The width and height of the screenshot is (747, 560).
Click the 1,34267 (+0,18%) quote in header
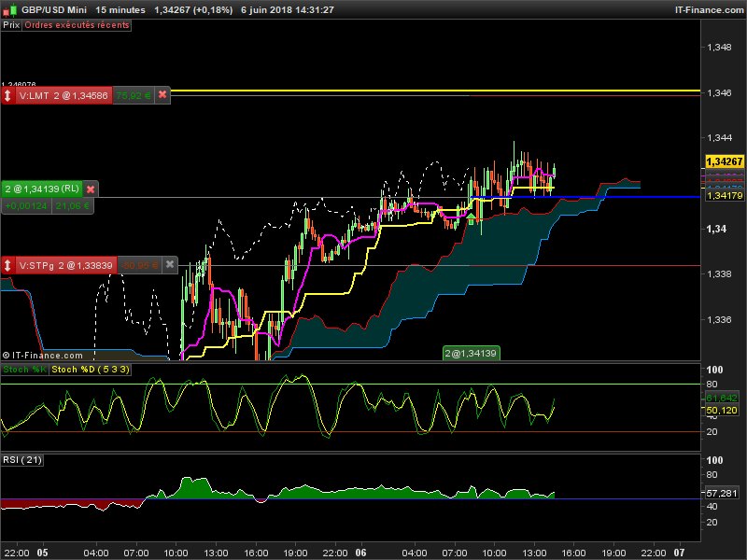tap(193, 10)
